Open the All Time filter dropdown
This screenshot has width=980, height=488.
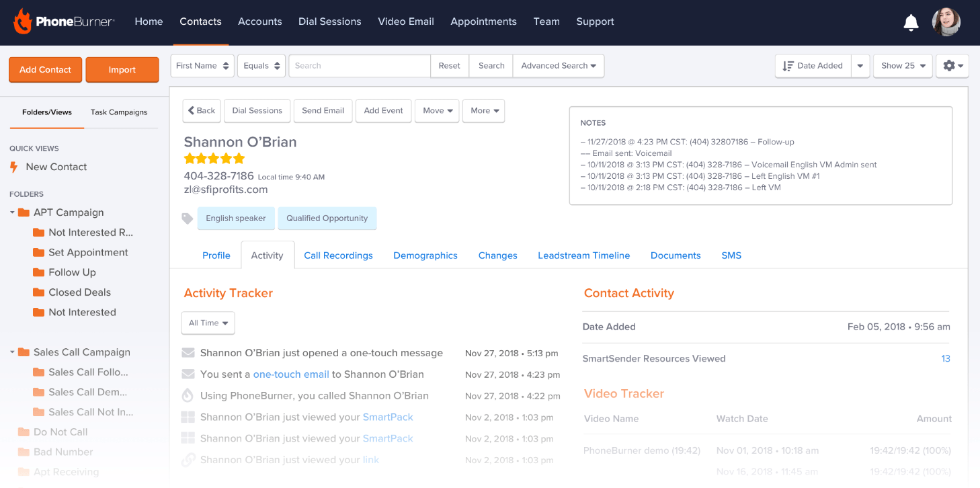[x=208, y=323]
